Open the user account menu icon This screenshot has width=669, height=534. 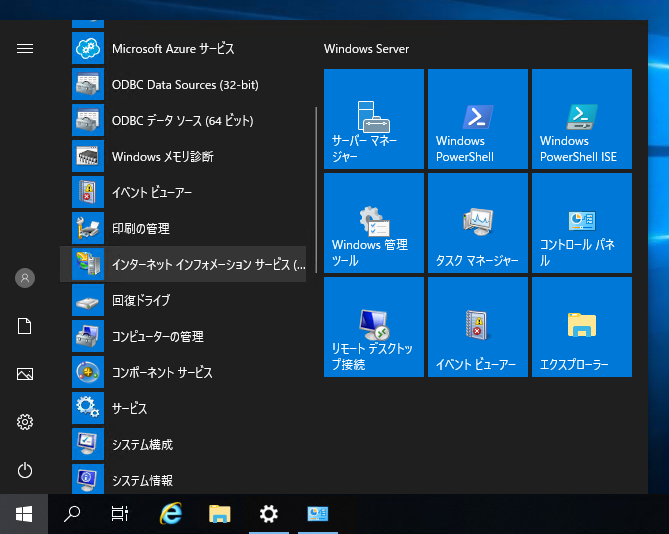click(25, 278)
